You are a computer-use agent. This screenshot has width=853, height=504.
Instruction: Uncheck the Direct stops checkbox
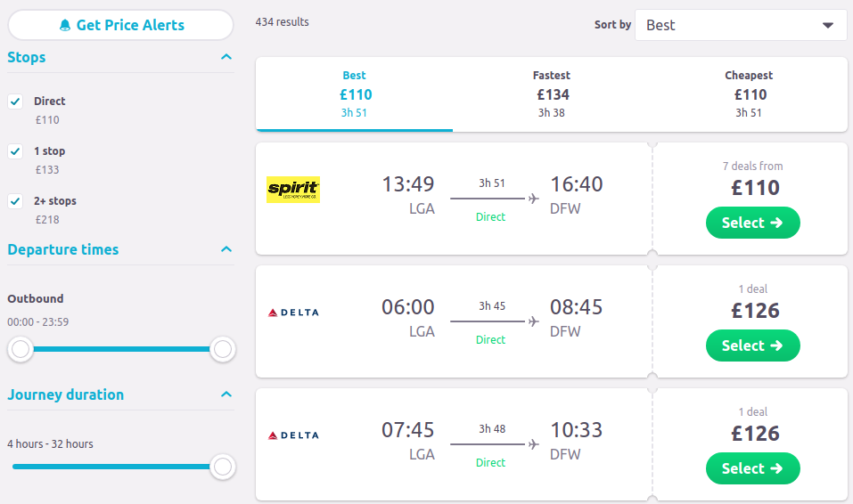pyautogui.click(x=15, y=102)
